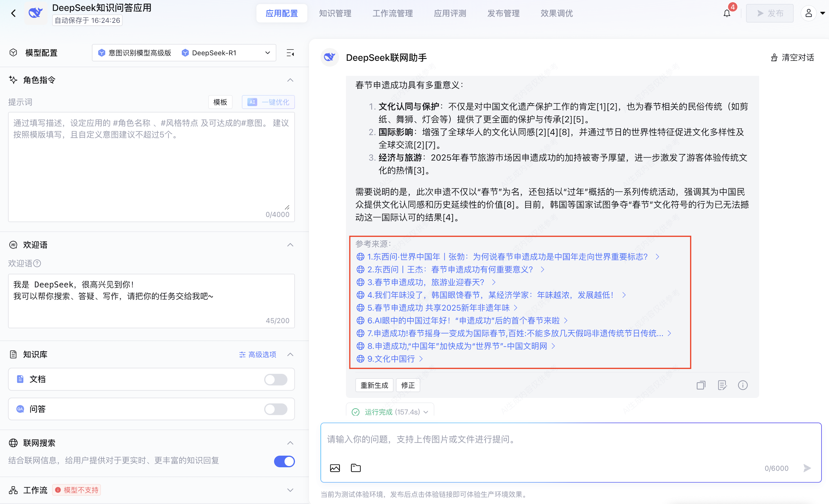
Task: Open the 发布管理 tab
Action: (x=503, y=13)
